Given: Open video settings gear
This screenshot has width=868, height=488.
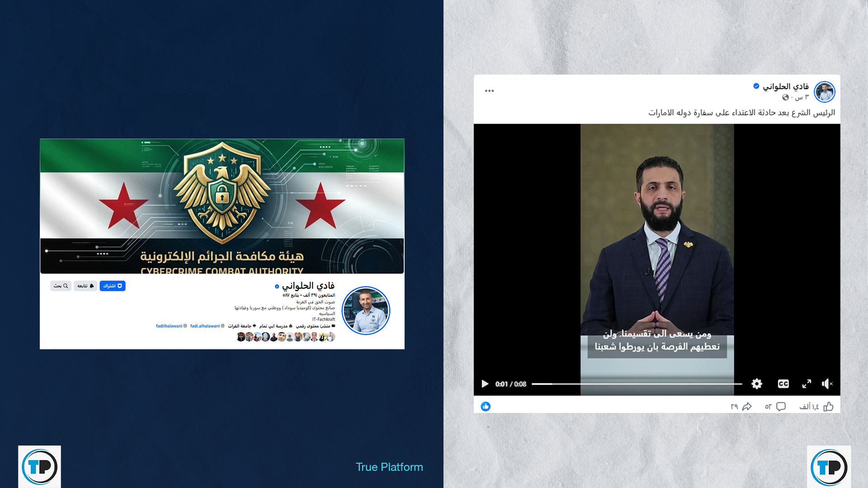Looking at the screenshot, I should pos(757,384).
